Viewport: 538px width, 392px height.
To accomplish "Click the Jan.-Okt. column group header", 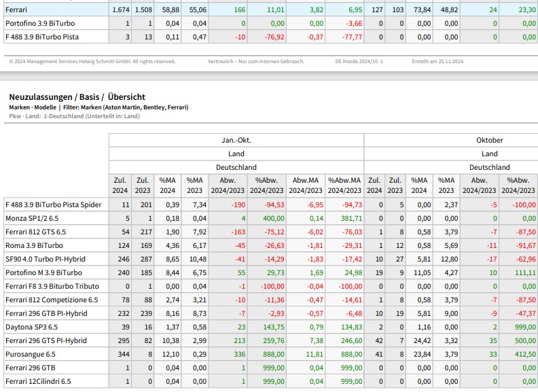I will coord(236,140).
